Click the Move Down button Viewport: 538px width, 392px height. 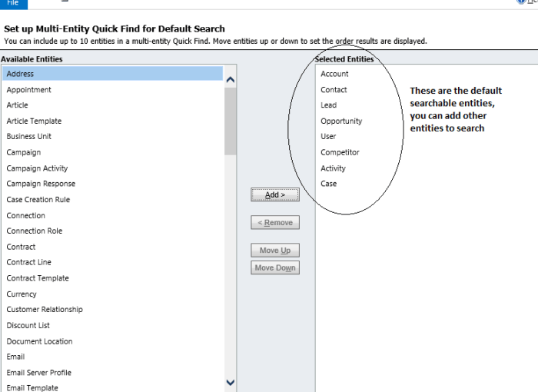pos(275,267)
